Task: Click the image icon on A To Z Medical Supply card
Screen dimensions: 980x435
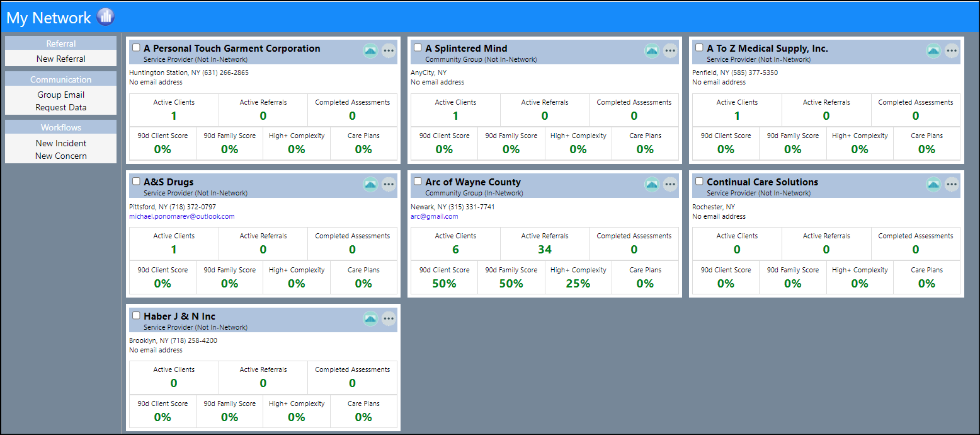Action: pos(933,51)
